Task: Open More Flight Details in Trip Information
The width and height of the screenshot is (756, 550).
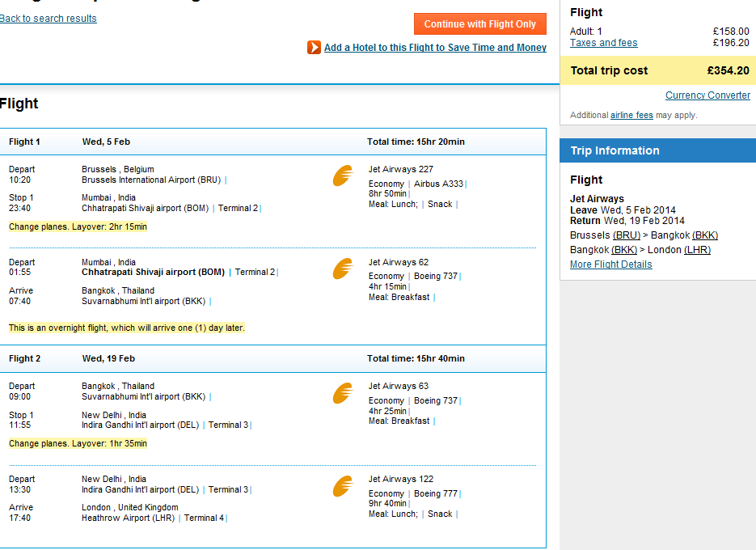Action: pos(610,264)
